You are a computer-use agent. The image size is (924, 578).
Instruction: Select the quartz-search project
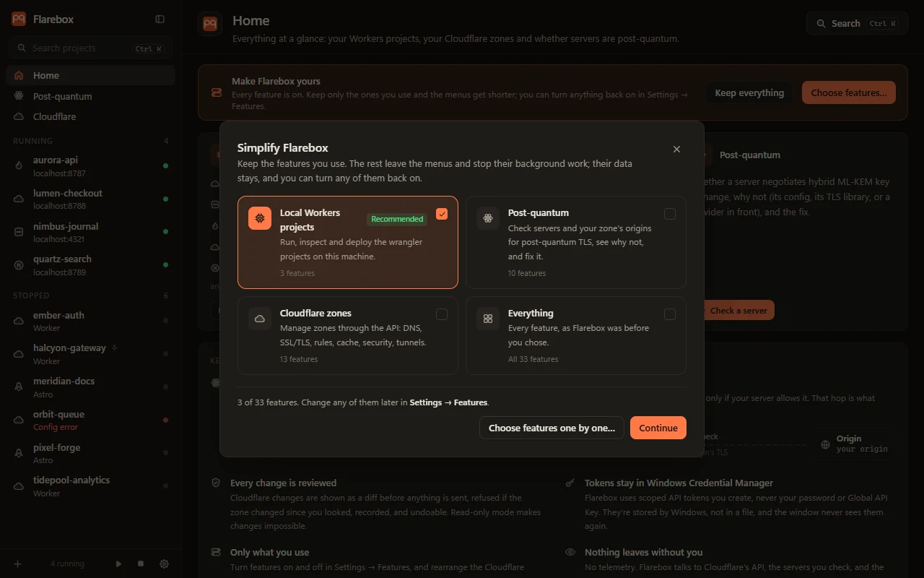coord(90,265)
